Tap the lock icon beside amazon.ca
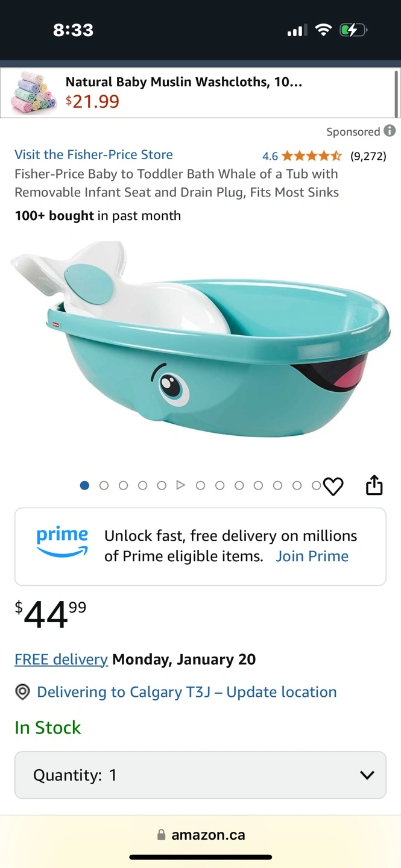This screenshot has height=868, width=401. 161,835
